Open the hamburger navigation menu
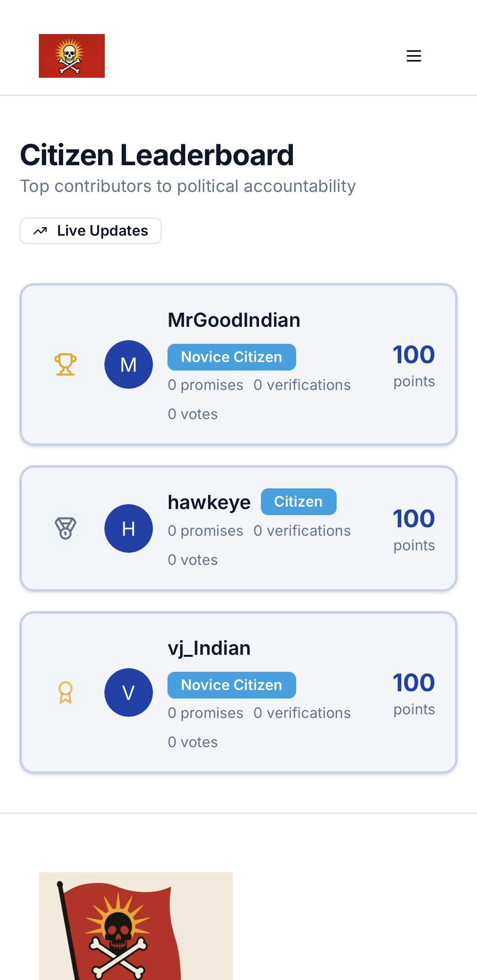The image size is (477, 980). tap(413, 55)
